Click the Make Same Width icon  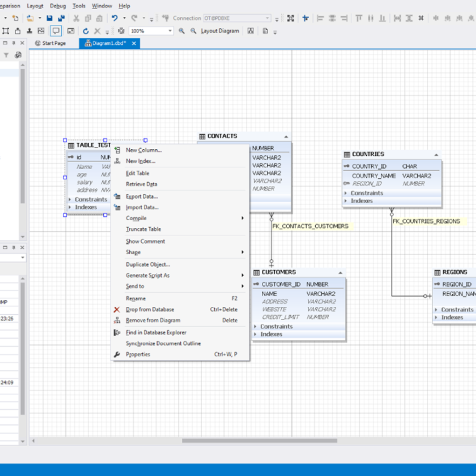pyautogui.click(x=397, y=18)
